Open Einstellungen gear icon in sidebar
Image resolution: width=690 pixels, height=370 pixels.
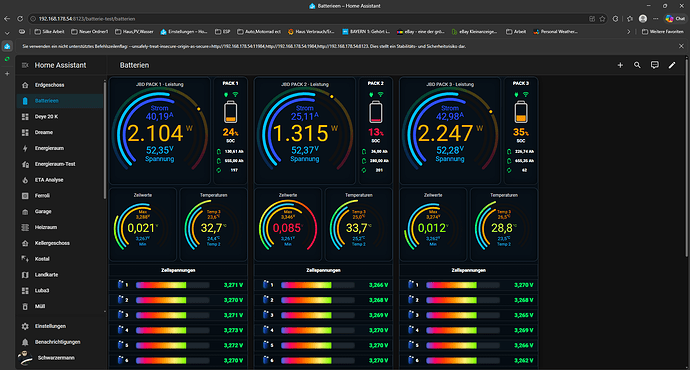tap(25, 326)
